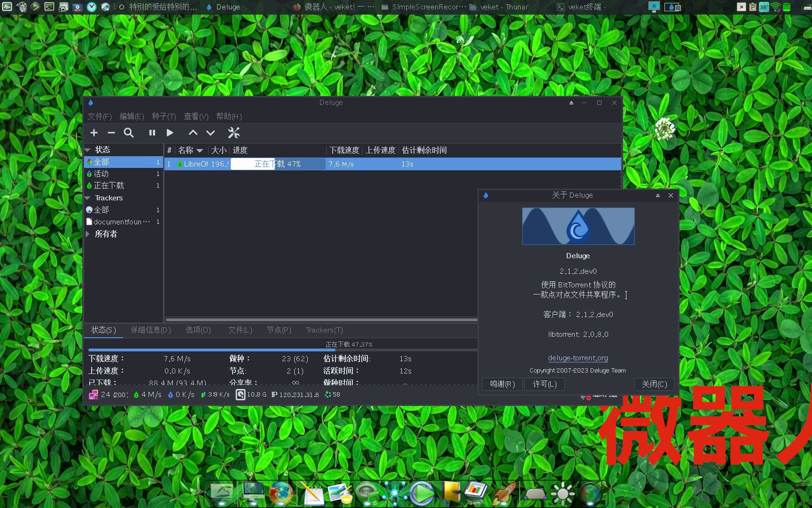Viewport: 812px width, 508px height.
Task: Switch to the 节点(P) tab
Action: 279,330
